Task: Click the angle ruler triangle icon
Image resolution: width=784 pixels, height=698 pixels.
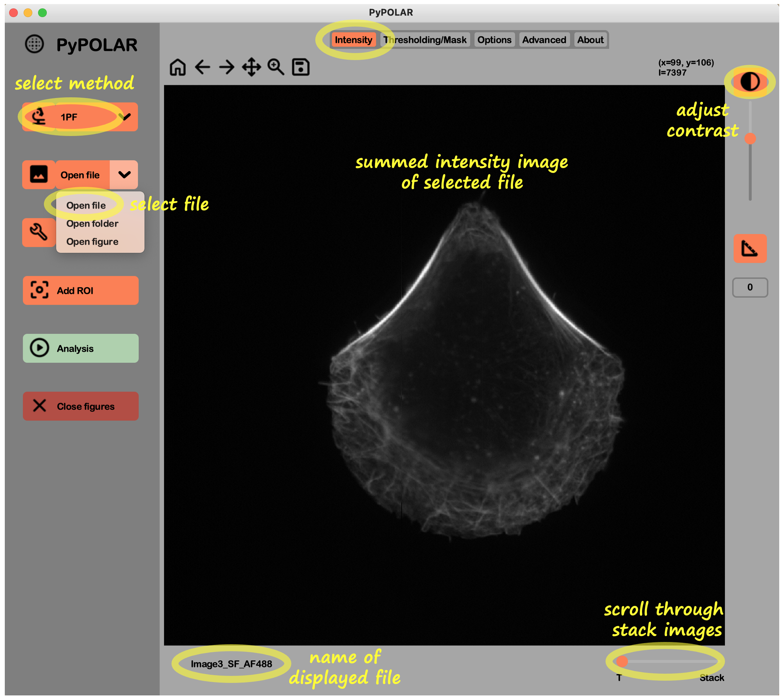Action: coord(749,248)
